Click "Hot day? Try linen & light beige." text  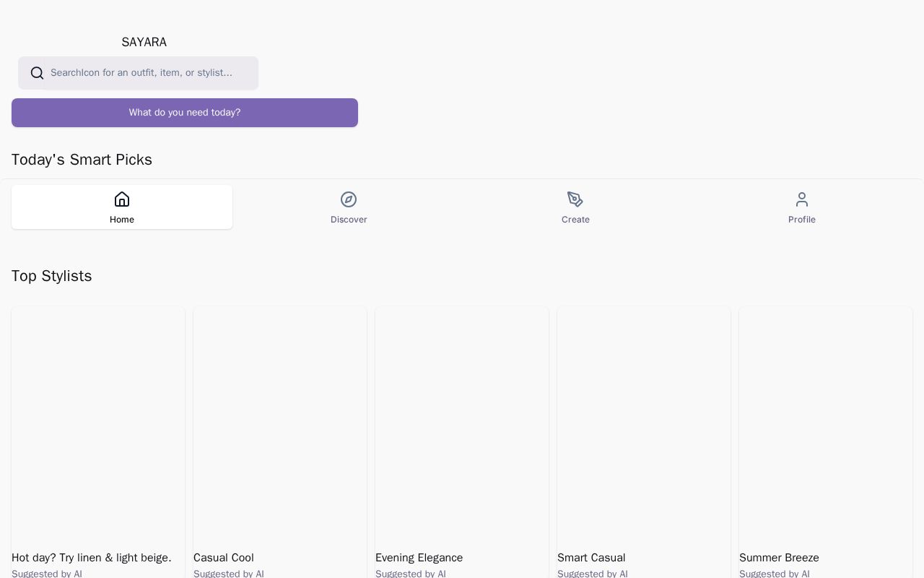pyautogui.click(x=92, y=558)
